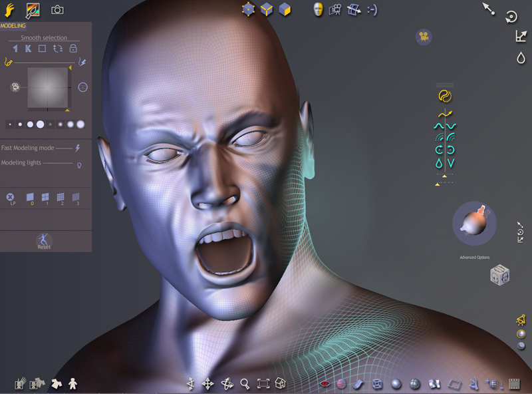Select subdivision level 2
This screenshot has height=394, width=532.
pyautogui.click(x=61, y=199)
